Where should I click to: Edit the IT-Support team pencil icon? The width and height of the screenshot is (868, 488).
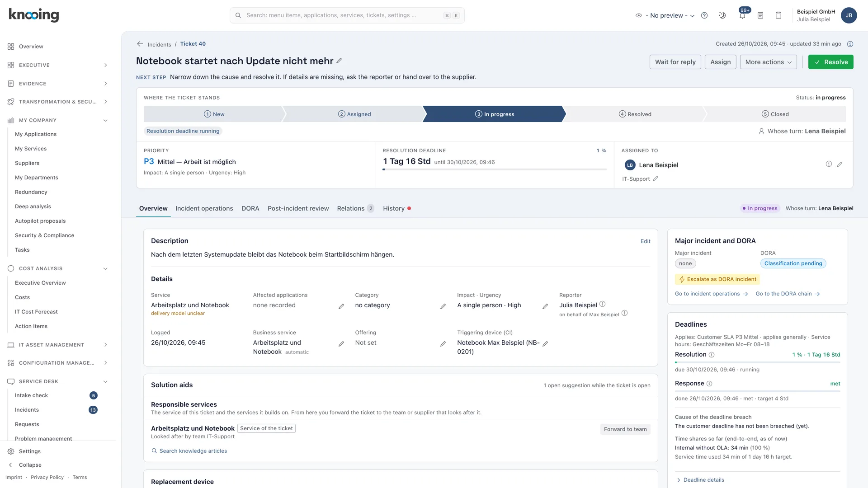pyautogui.click(x=656, y=179)
